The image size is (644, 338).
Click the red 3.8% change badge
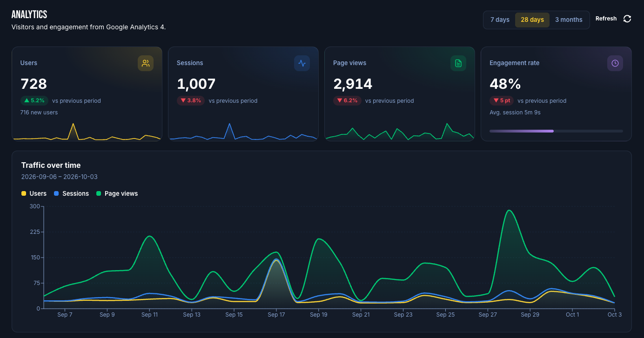tap(191, 100)
